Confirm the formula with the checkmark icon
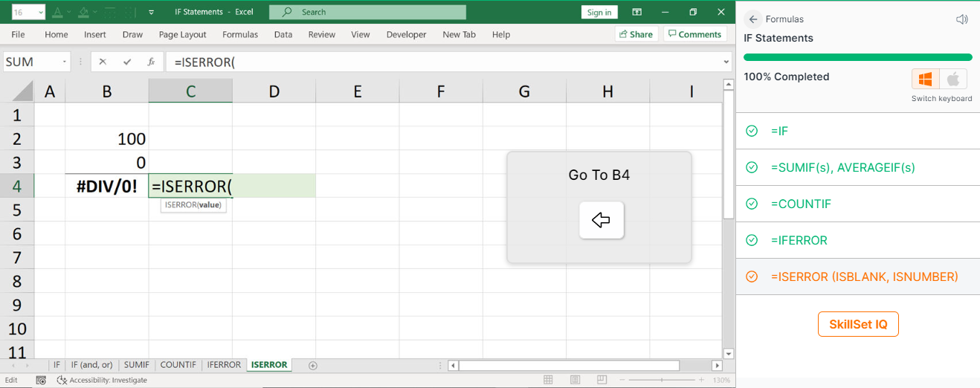Screen dimensions: 980x388 127,62
